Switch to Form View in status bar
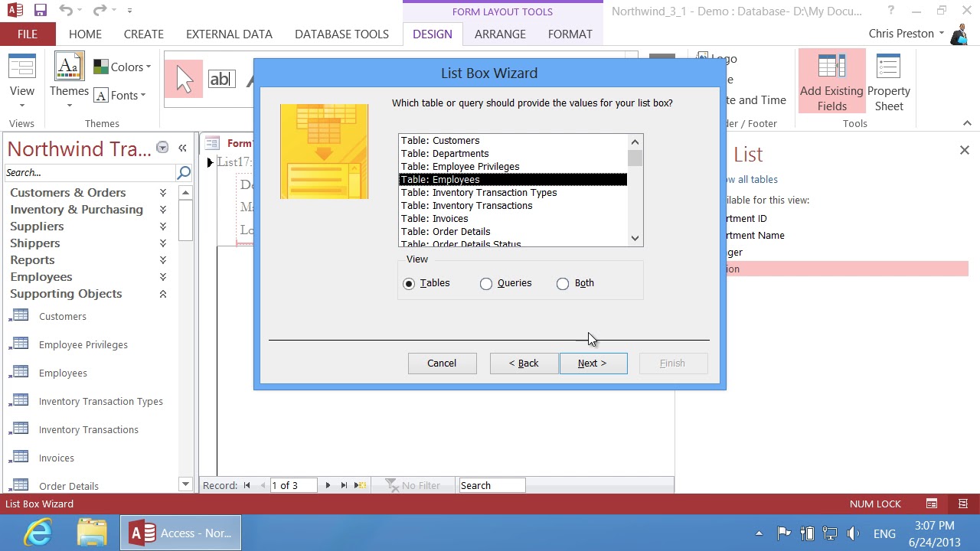The height and width of the screenshot is (551, 980). [932, 504]
